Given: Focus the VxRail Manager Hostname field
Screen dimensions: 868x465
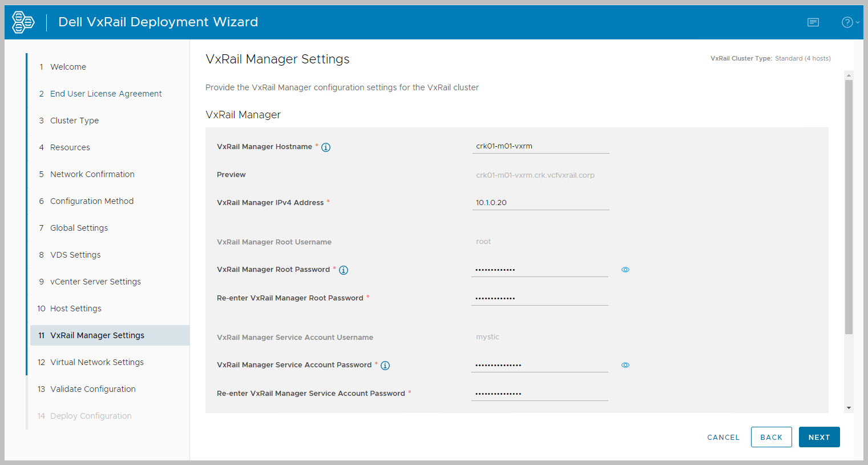Looking at the screenshot, I should coord(540,146).
